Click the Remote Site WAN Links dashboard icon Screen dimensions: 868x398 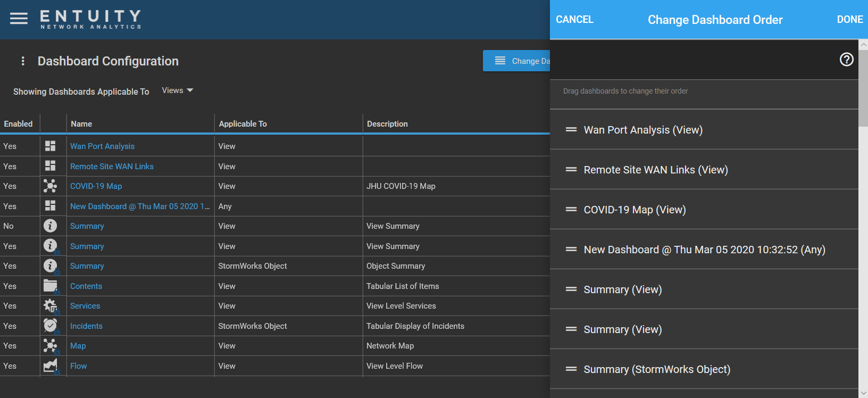(51, 166)
